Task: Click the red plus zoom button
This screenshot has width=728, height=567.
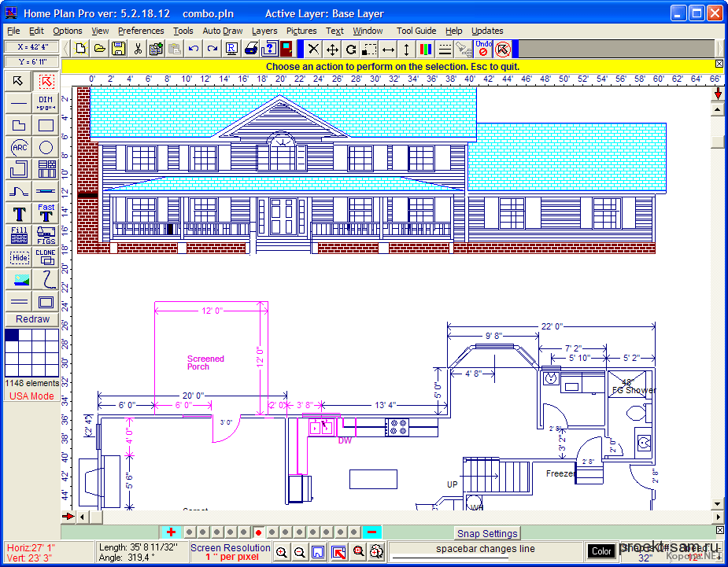Action: (171, 532)
